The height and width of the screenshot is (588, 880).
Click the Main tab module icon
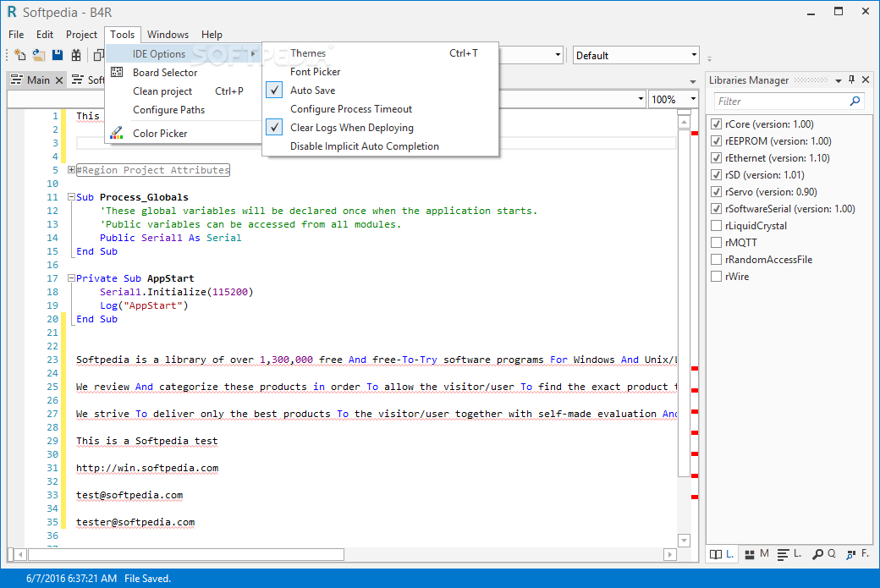(18, 80)
